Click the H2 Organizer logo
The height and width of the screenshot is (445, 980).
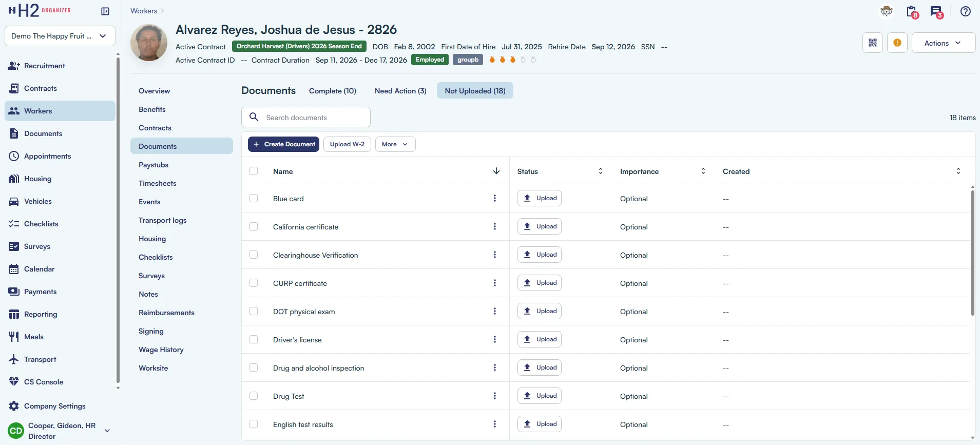(40, 10)
